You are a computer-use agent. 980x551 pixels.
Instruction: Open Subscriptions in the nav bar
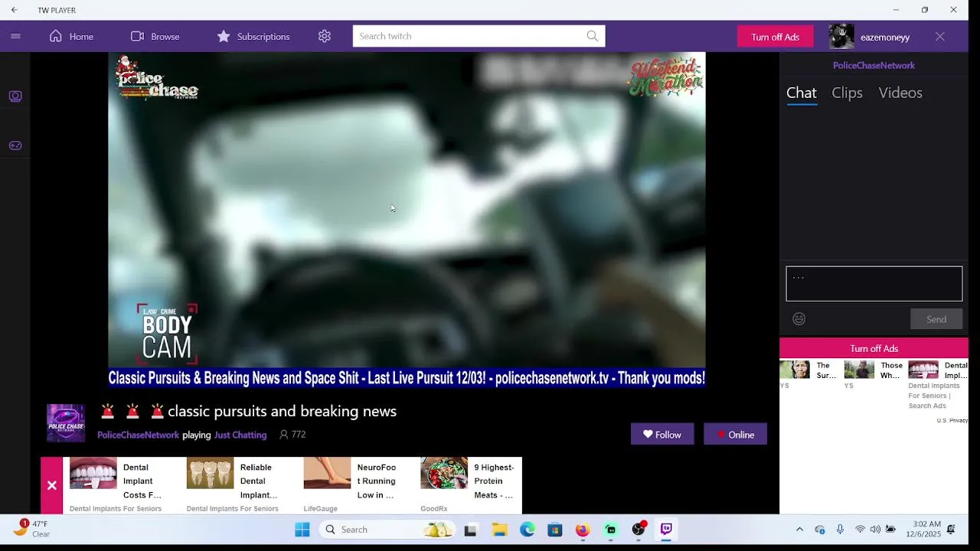[x=253, y=36]
